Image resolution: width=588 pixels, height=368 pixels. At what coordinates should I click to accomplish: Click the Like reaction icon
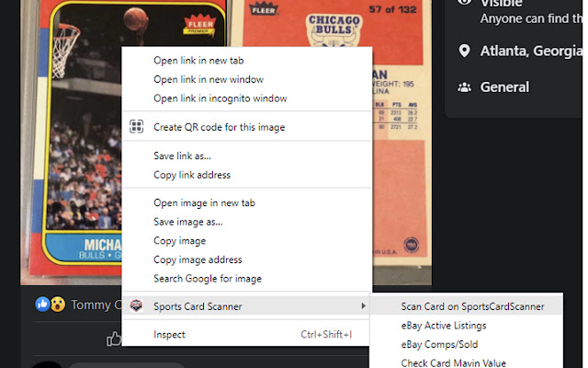43,305
